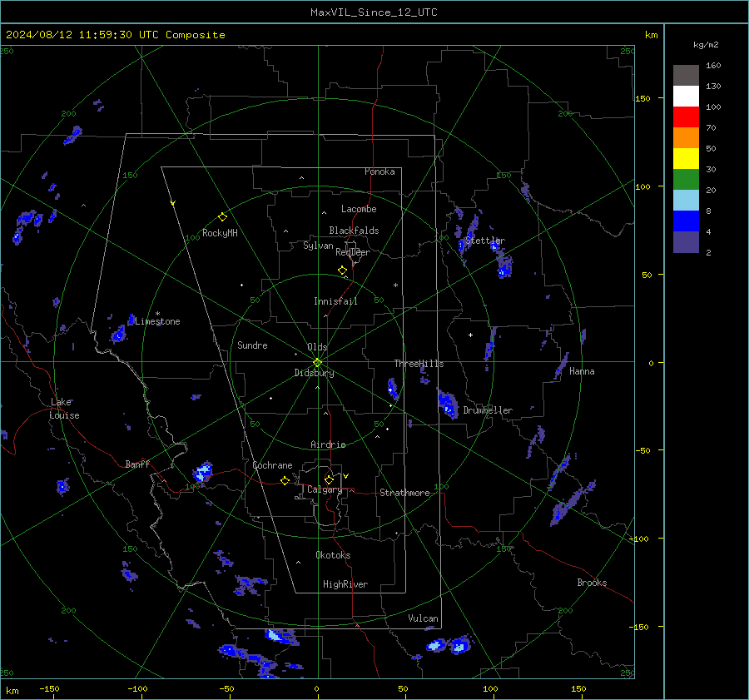
Task: Click the Strathmore city label
Action: (404, 493)
